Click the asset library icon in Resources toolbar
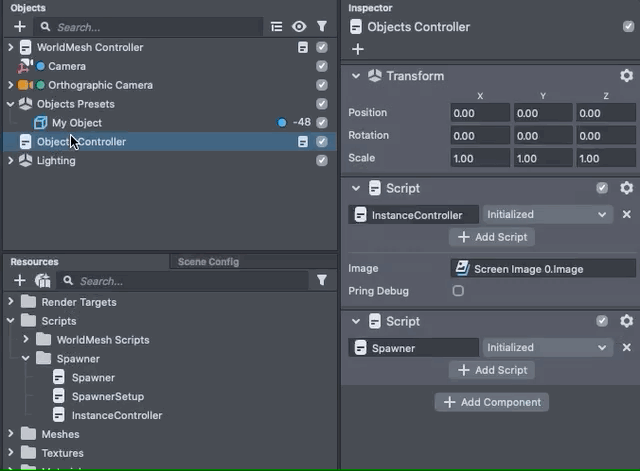Viewport: 640px width, 471px height. (42, 281)
